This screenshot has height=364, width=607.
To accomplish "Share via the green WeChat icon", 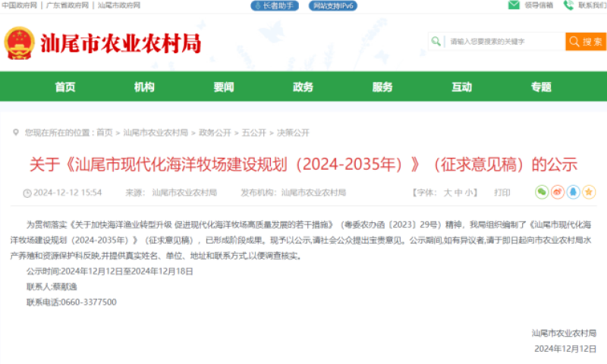I will [x=542, y=192].
